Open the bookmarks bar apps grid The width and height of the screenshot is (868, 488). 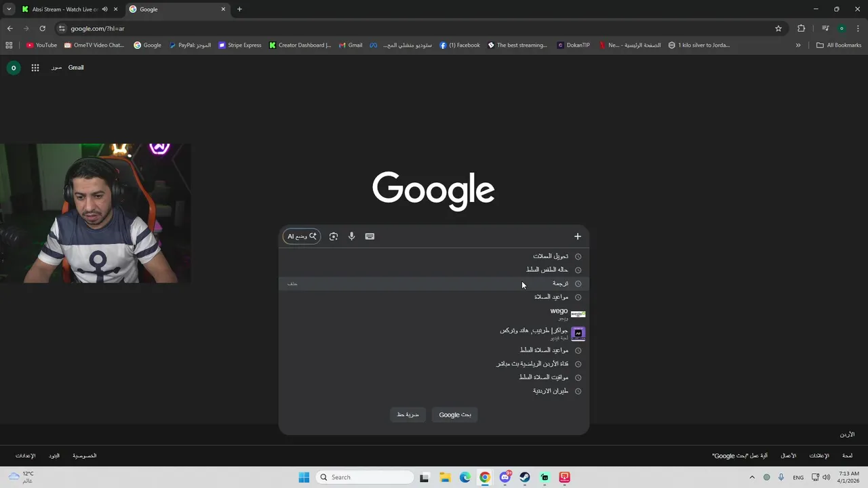tap(9, 45)
